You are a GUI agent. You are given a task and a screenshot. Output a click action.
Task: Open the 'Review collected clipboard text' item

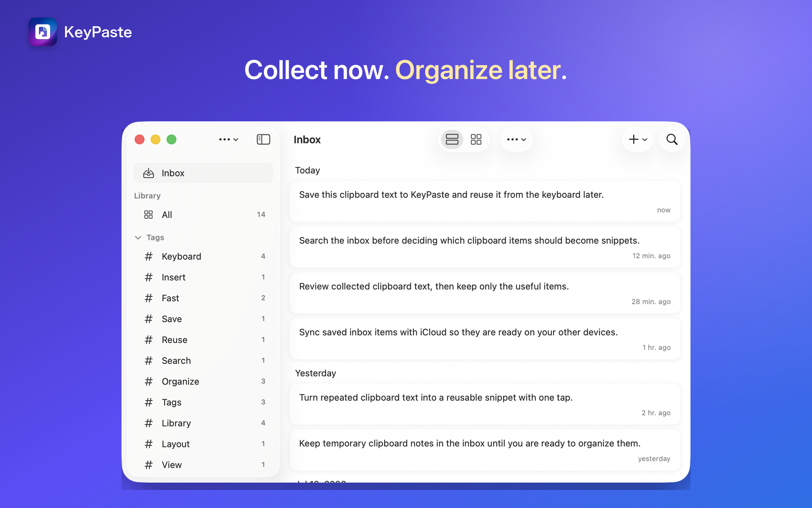pyautogui.click(x=485, y=293)
